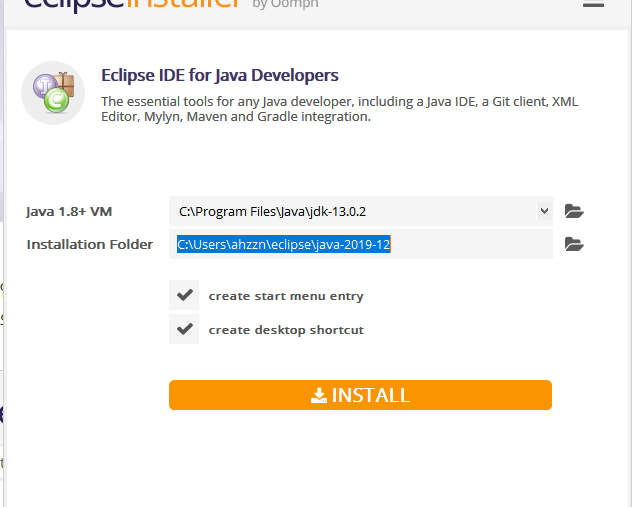
Task: Expand the Java VM path dropdown arrow
Action: coord(544,211)
